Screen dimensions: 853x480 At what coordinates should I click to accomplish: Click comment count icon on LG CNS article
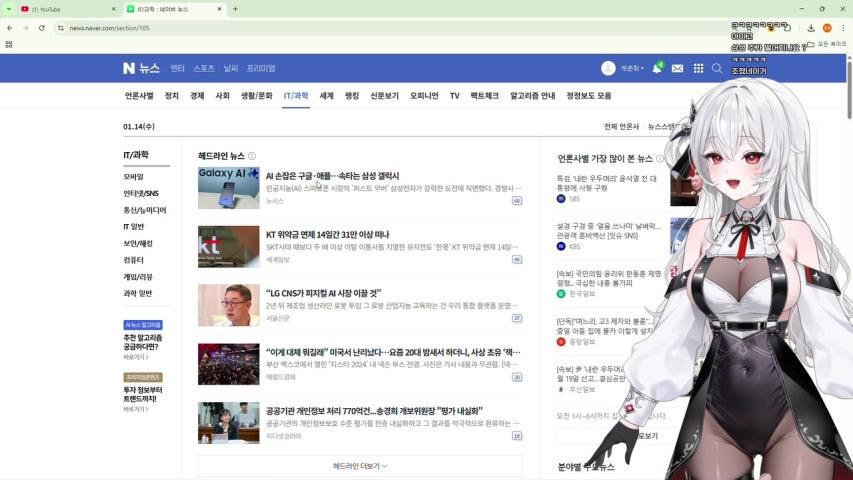pos(517,318)
